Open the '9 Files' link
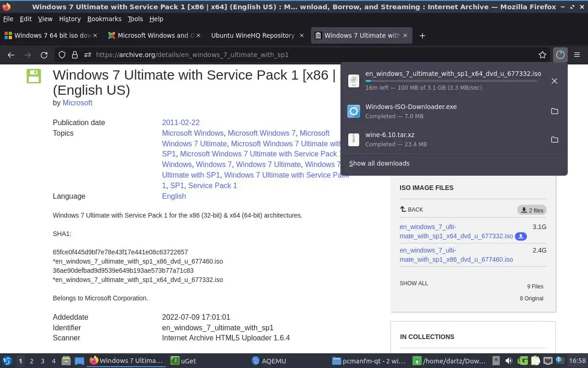The width and height of the screenshot is (588, 368). [x=535, y=286]
